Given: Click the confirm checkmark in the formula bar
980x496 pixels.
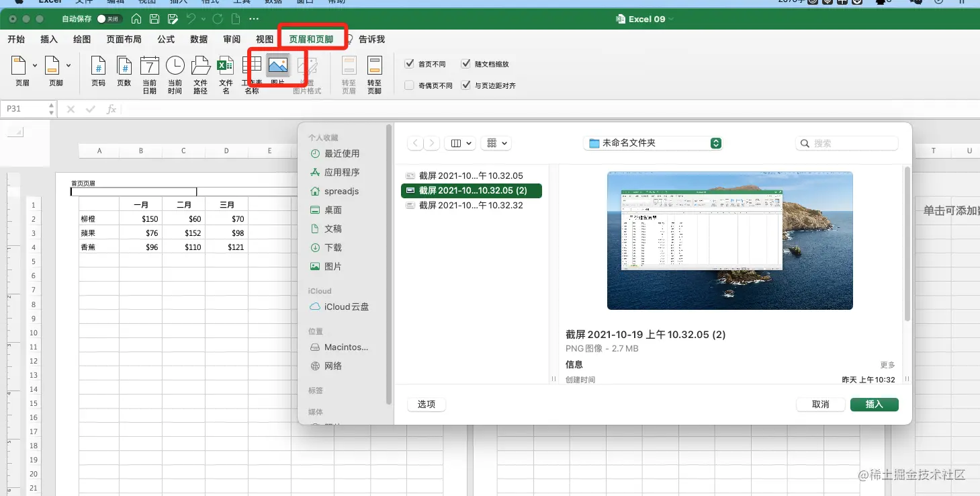Looking at the screenshot, I should click(x=91, y=109).
